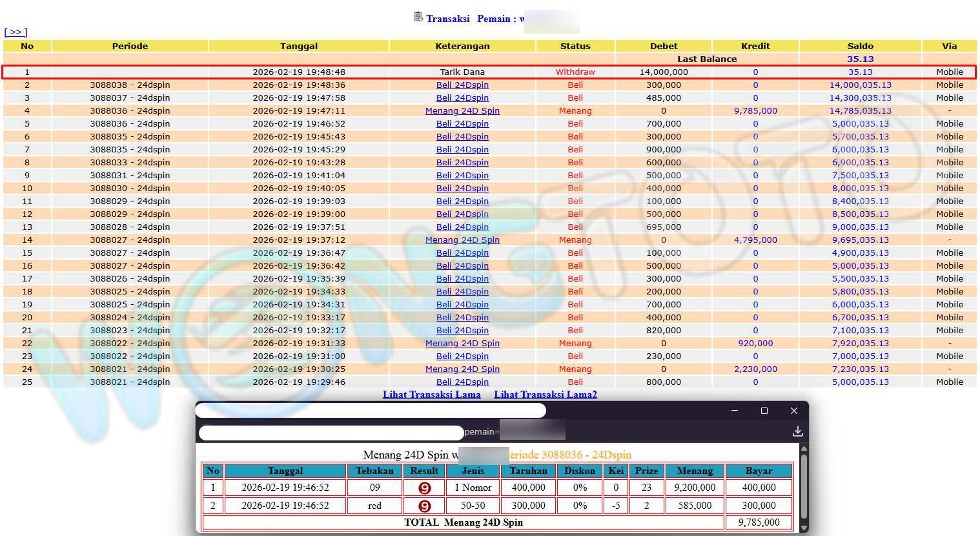
Task: Click the red 9 result ball in popup row 2
Action: [424, 506]
